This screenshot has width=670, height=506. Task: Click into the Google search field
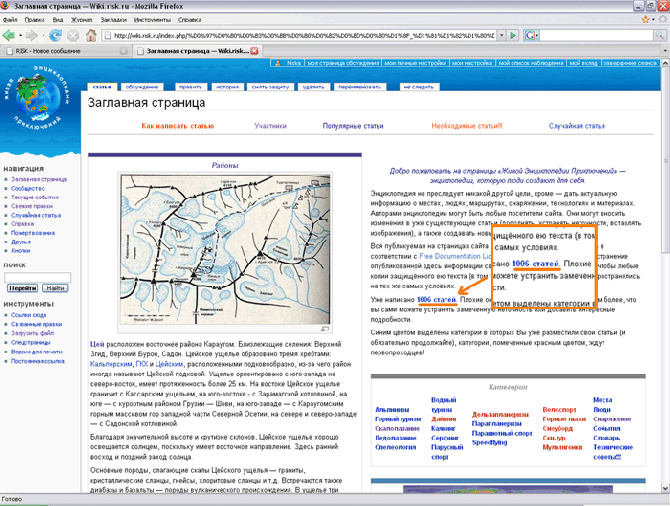tap(597, 35)
